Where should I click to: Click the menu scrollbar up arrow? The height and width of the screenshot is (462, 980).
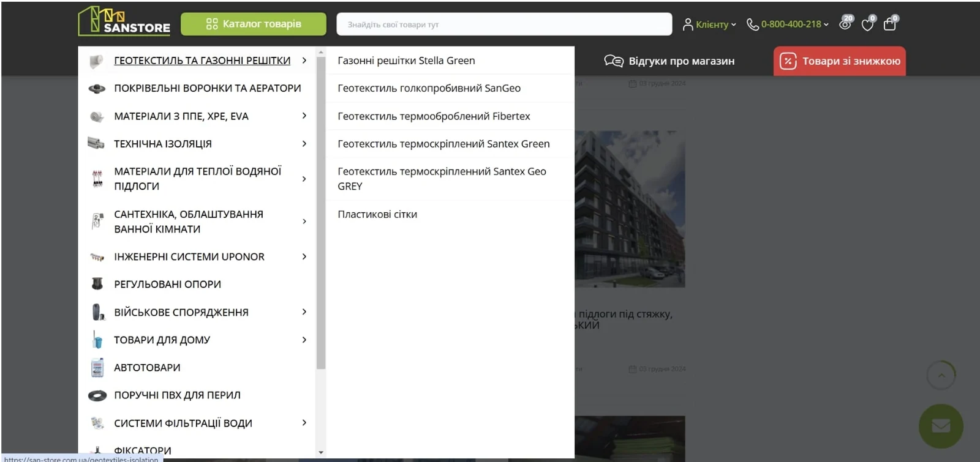321,52
